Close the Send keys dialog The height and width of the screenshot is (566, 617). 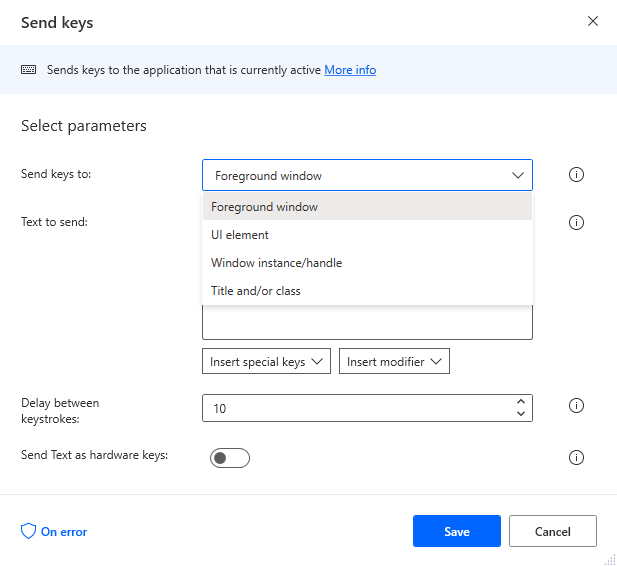(x=593, y=21)
